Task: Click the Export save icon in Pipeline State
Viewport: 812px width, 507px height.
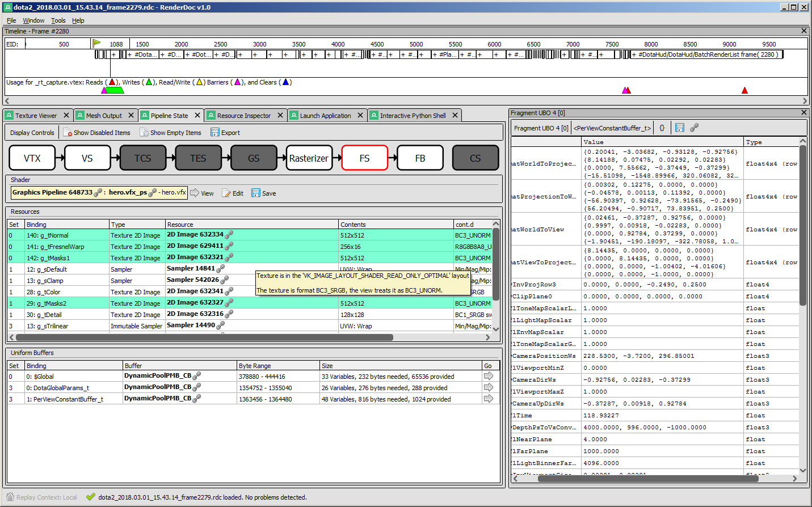Action: 215,133
